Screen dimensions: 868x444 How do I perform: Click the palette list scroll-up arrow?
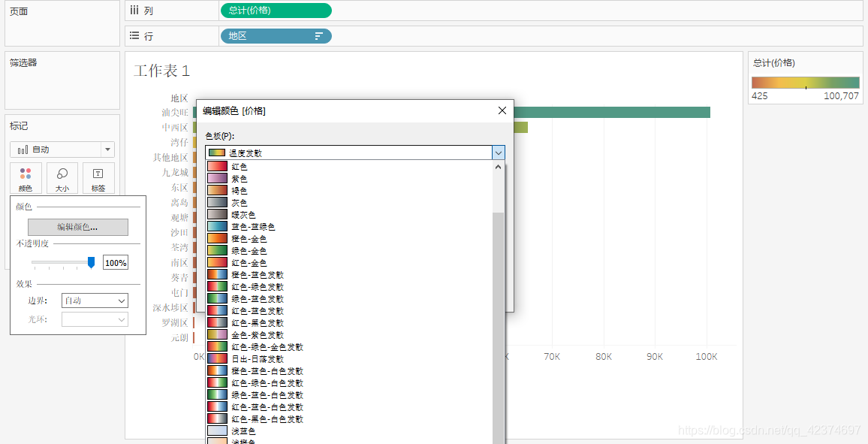point(499,167)
